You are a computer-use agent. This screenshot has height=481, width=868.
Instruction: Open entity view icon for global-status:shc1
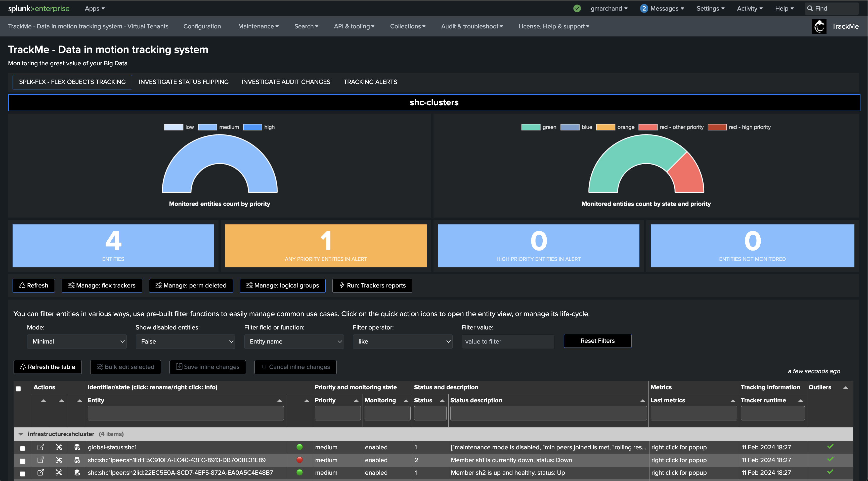[40, 447]
